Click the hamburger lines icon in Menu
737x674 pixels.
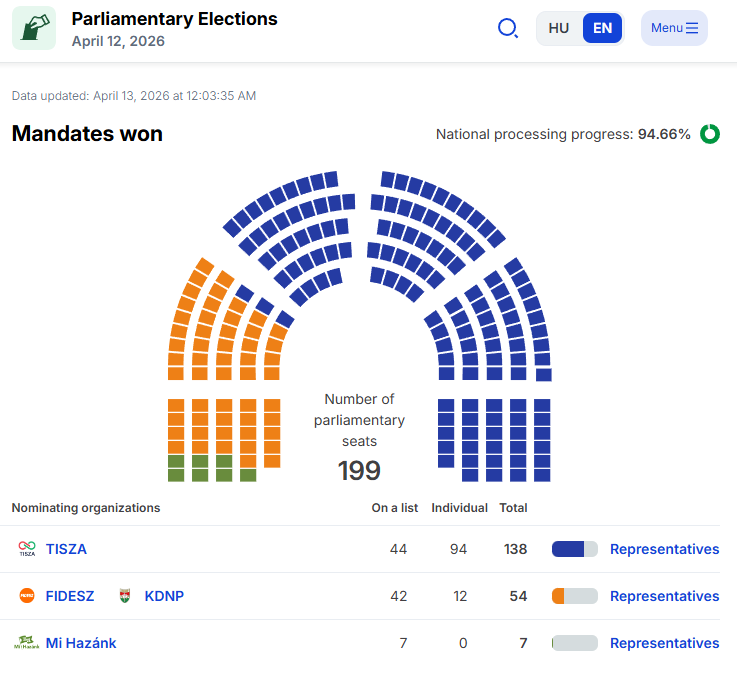pos(692,28)
